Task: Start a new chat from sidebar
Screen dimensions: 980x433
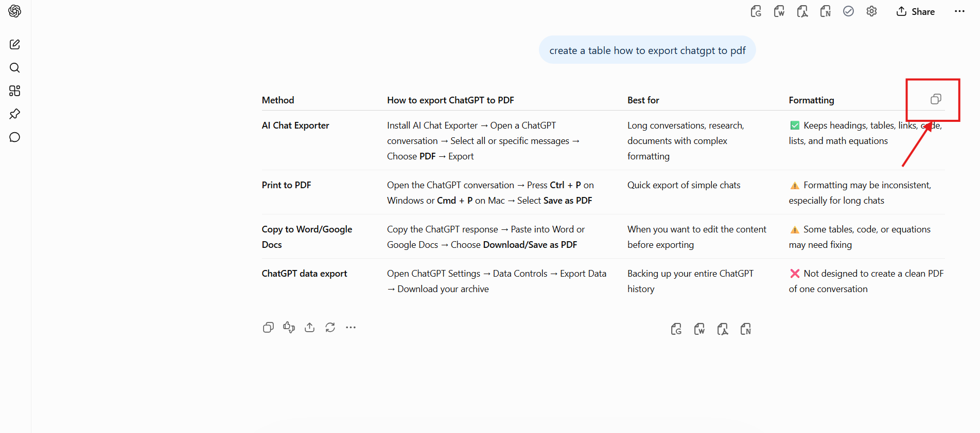Action: pos(15,44)
